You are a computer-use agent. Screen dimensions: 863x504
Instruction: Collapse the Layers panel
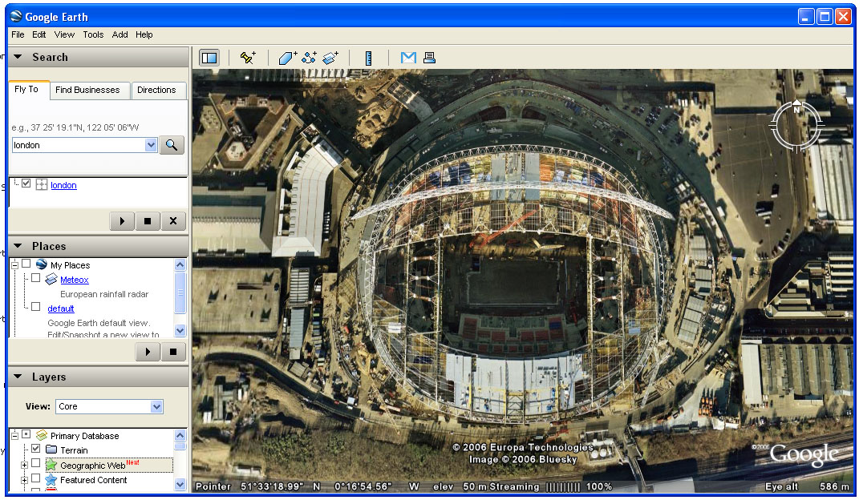18,377
